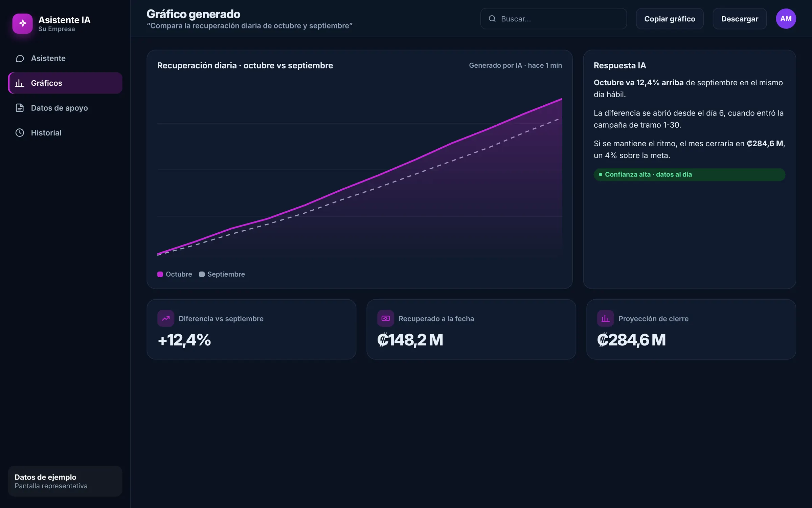Click the ₡148,2 M recovered value
Image resolution: width=812 pixels, height=508 pixels.
[x=410, y=340]
